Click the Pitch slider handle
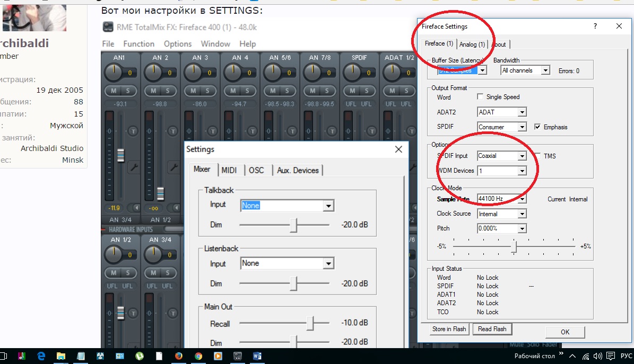634x364 pixels. click(514, 246)
